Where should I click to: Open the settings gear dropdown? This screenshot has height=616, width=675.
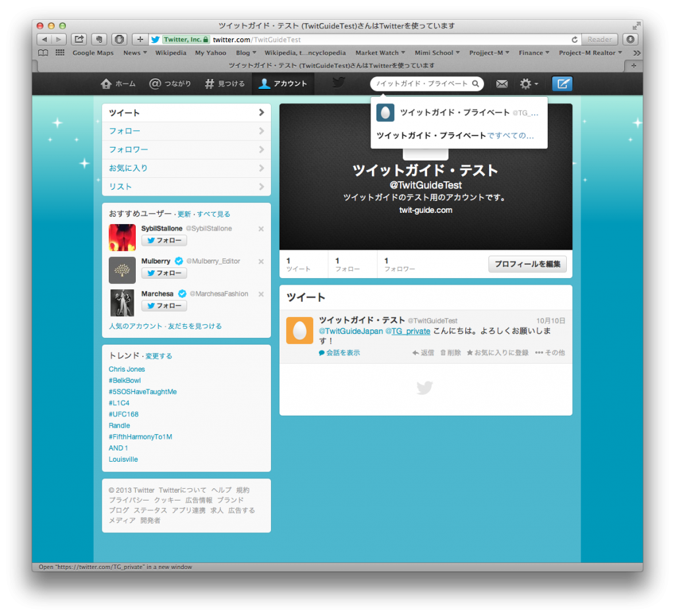(529, 84)
